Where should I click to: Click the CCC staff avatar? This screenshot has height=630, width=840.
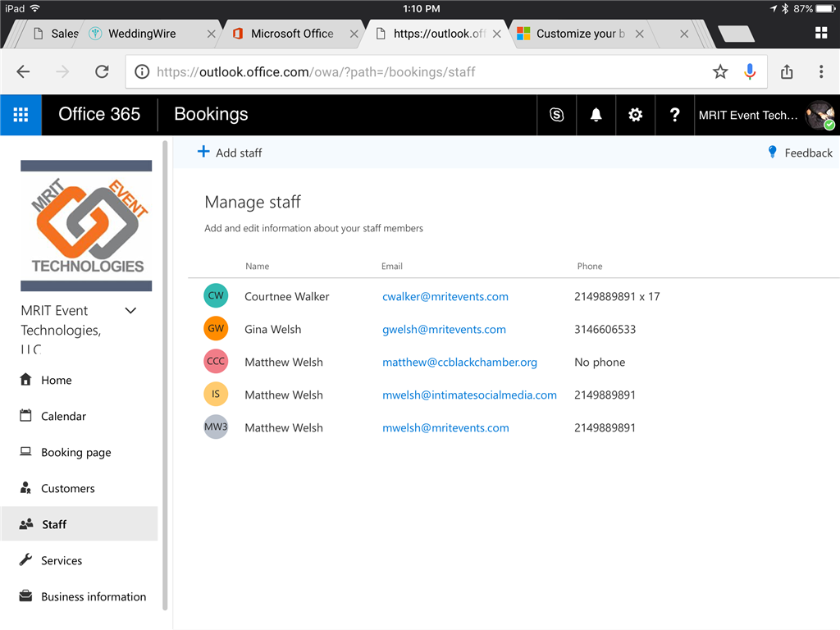216,361
